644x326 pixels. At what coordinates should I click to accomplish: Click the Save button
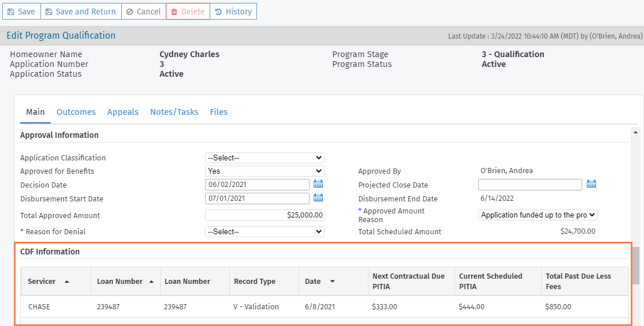pos(21,12)
